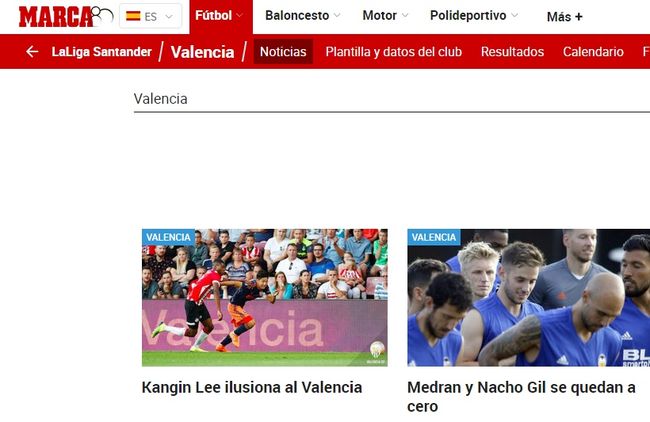
Task: Click the LaLiga Santander breadcrumb link
Action: click(102, 52)
